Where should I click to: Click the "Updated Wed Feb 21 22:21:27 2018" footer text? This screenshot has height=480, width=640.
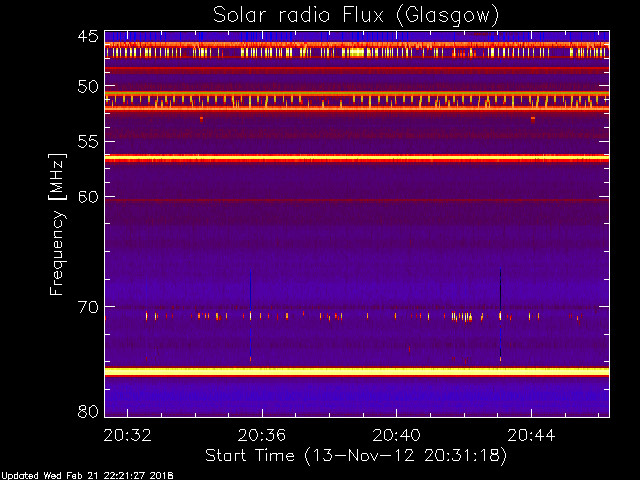point(87,476)
